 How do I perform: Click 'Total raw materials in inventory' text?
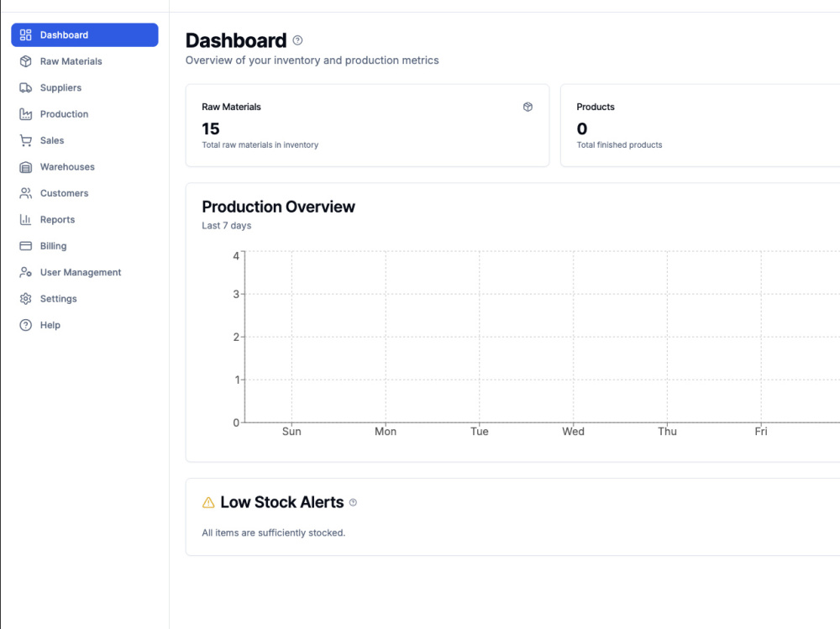[x=260, y=144]
